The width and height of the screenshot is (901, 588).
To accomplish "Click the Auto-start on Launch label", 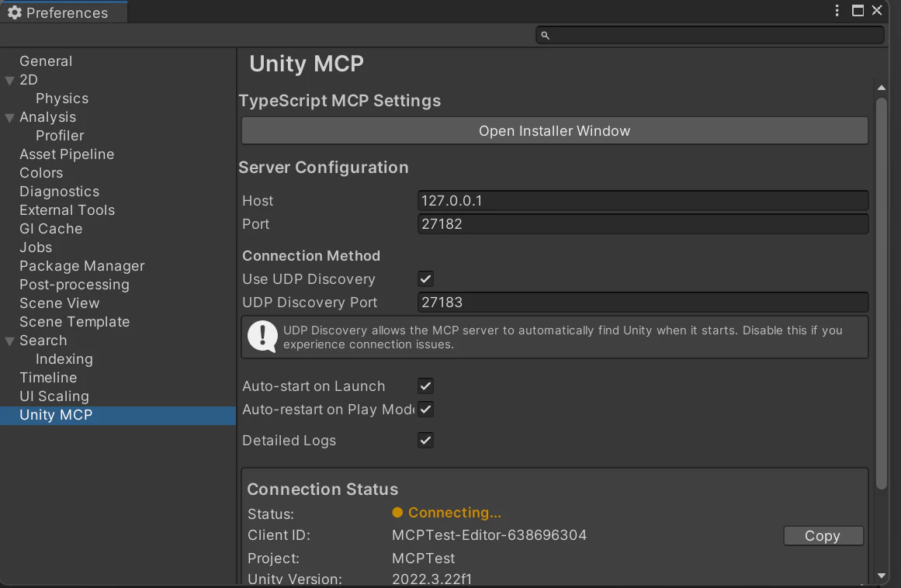I will [x=314, y=386].
